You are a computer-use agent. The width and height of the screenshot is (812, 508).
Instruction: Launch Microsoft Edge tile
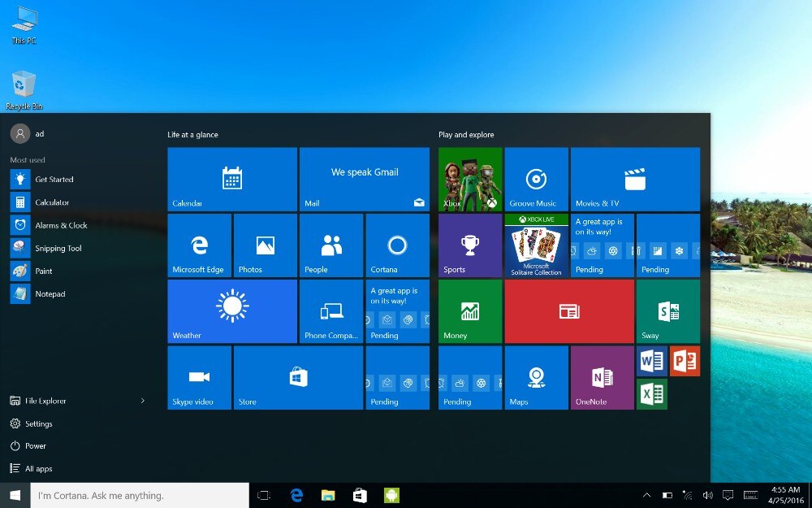pyautogui.click(x=200, y=245)
